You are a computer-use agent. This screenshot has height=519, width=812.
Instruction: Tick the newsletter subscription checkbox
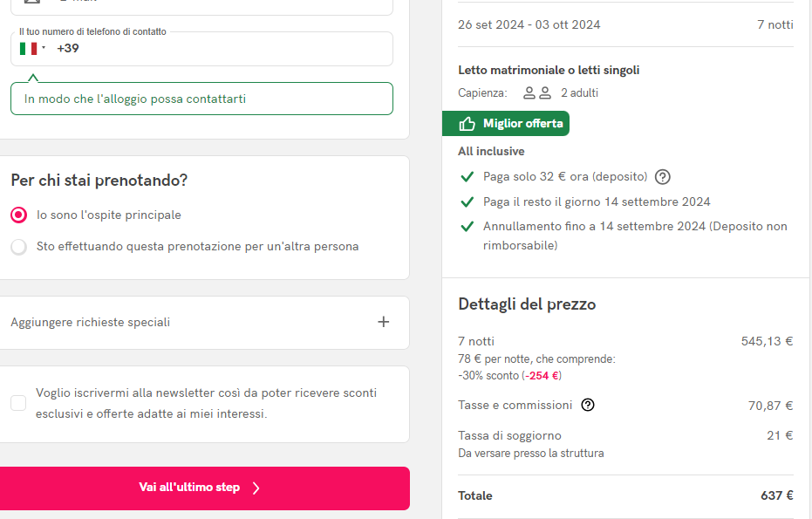coord(18,403)
